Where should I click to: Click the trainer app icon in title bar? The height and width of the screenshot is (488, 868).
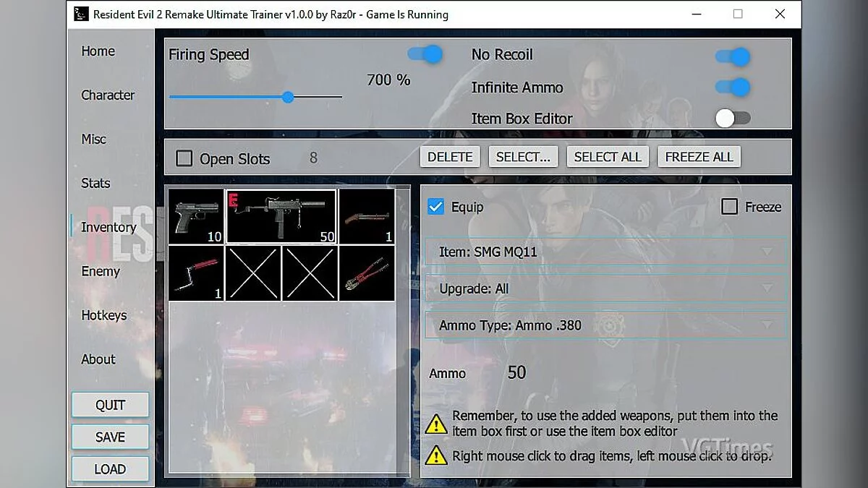pyautogui.click(x=82, y=14)
